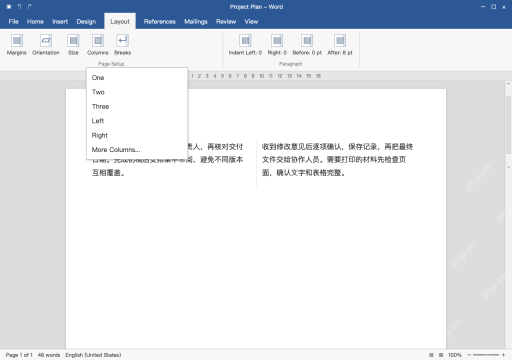
Task: Select the Right column preset
Action: coord(137,135)
